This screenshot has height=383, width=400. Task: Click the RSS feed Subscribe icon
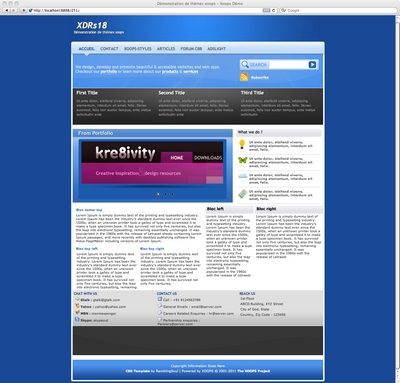tap(244, 77)
